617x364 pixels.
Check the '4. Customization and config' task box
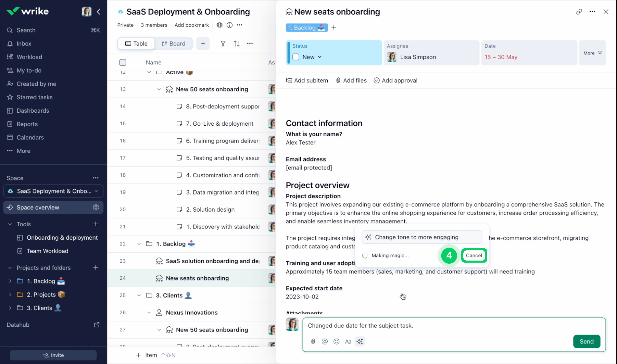[179, 175]
